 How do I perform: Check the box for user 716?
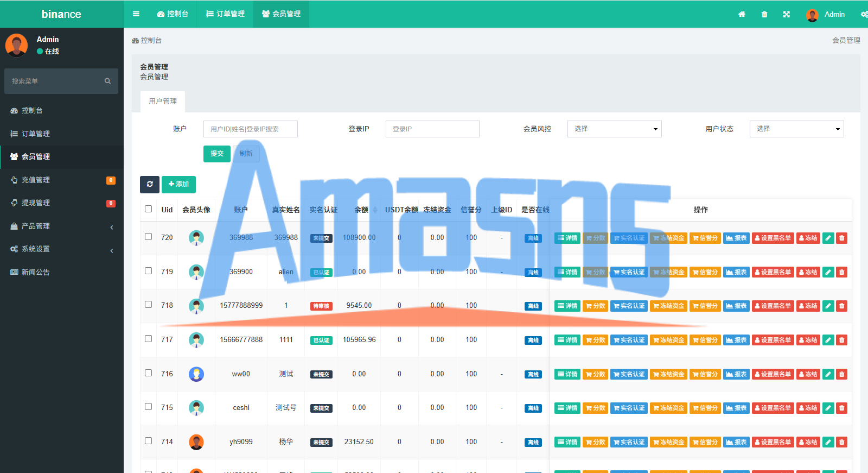coord(149,373)
